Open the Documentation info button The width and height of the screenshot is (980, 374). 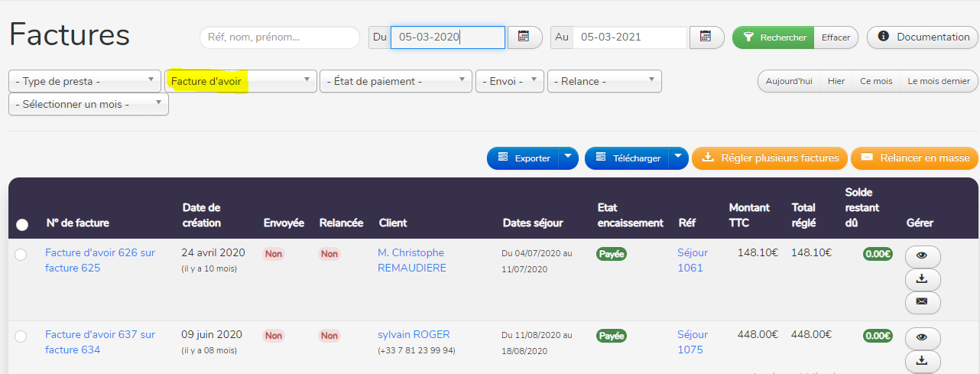click(x=923, y=37)
